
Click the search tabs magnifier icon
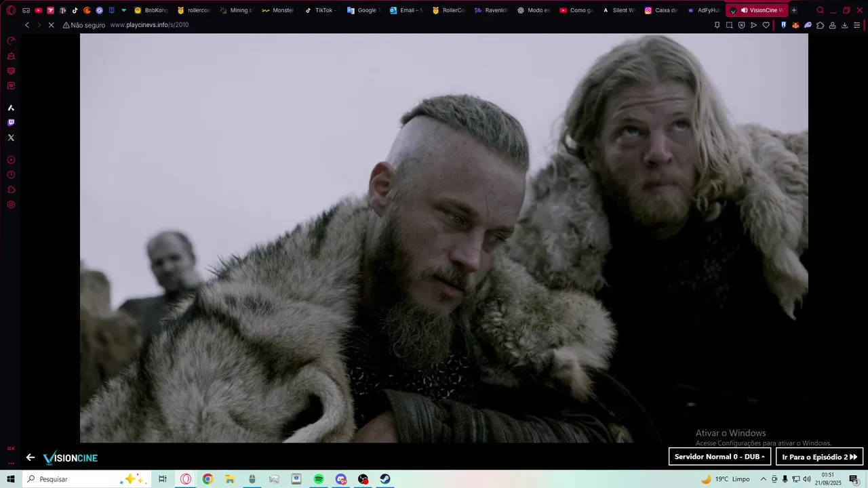(820, 10)
